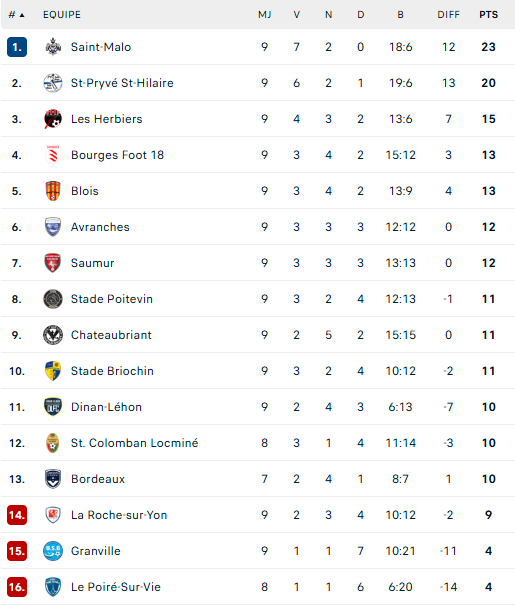
Task: Click the Bourges Foot 18 crest
Action: (53, 155)
